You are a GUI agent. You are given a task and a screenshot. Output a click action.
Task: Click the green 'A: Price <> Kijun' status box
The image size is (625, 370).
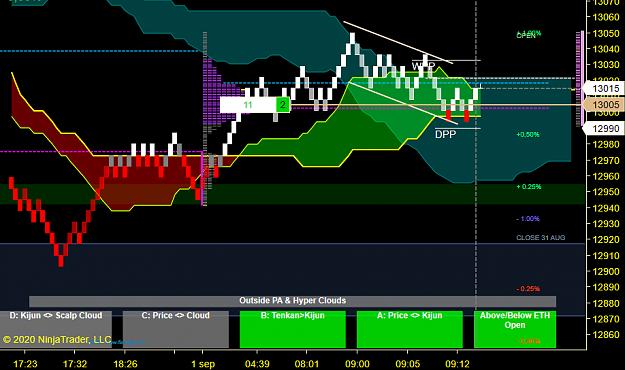point(410,329)
